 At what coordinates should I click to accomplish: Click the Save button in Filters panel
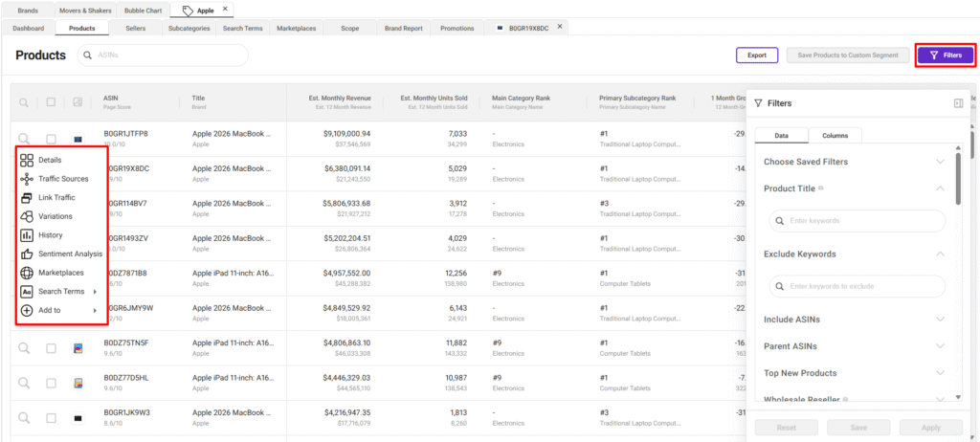(x=858, y=428)
